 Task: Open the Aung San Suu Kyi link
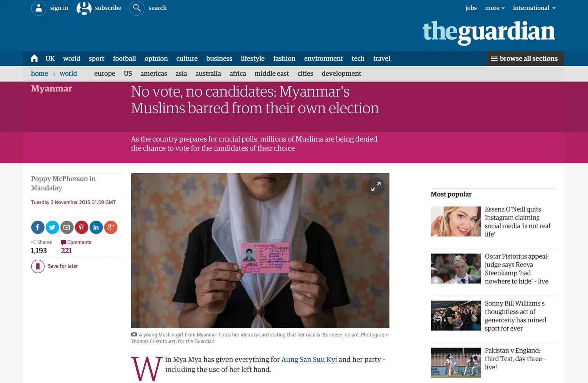(309, 359)
